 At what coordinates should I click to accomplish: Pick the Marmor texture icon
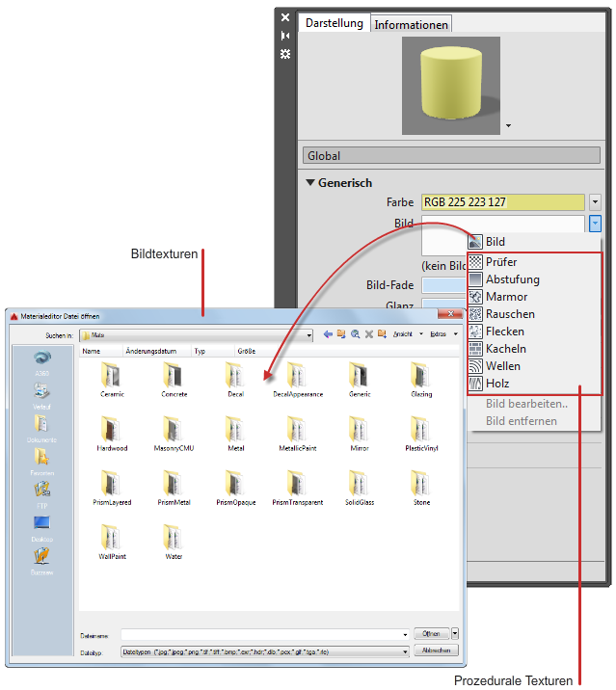coord(475,297)
